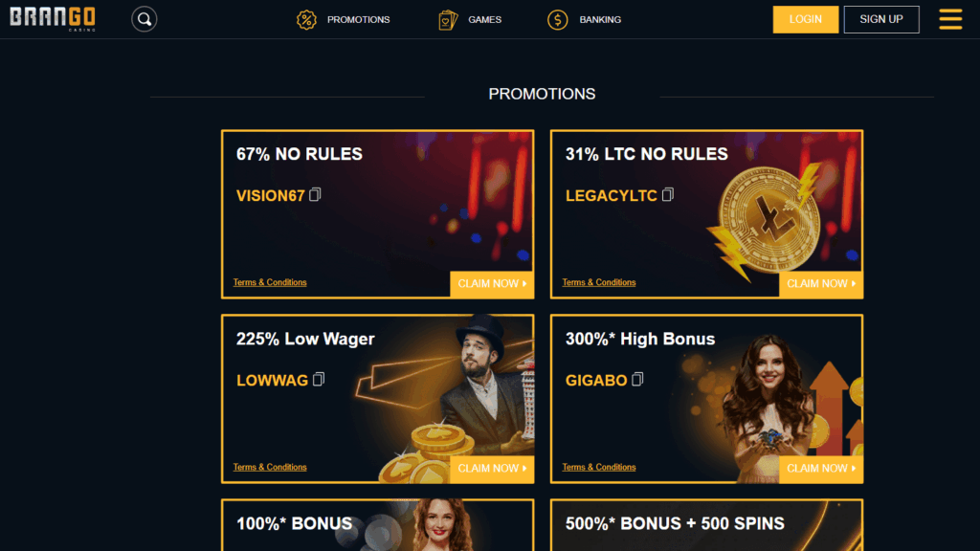Click the Promotions percent badge icon
This screenshot has width=980, height=551.
pos(306,19)
